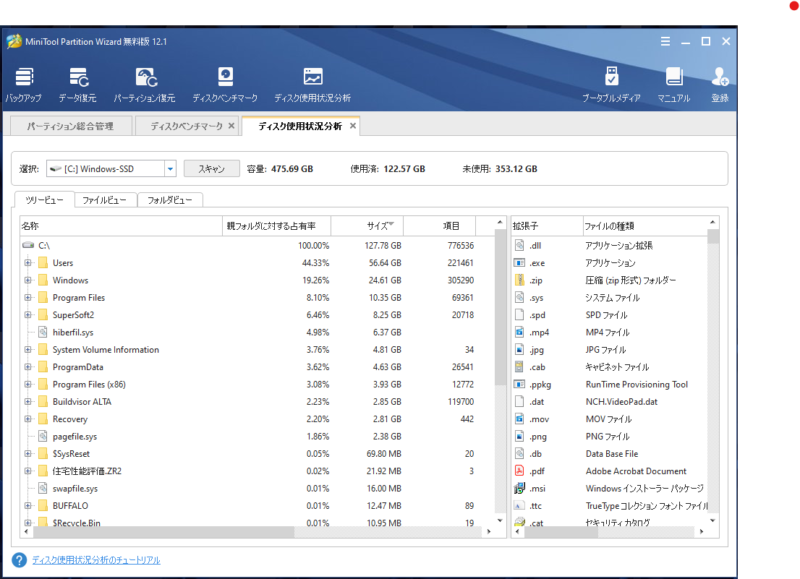800x579 pixels.
Task: Open the hamburger menu in title bar
Action: tap(665, 41)
